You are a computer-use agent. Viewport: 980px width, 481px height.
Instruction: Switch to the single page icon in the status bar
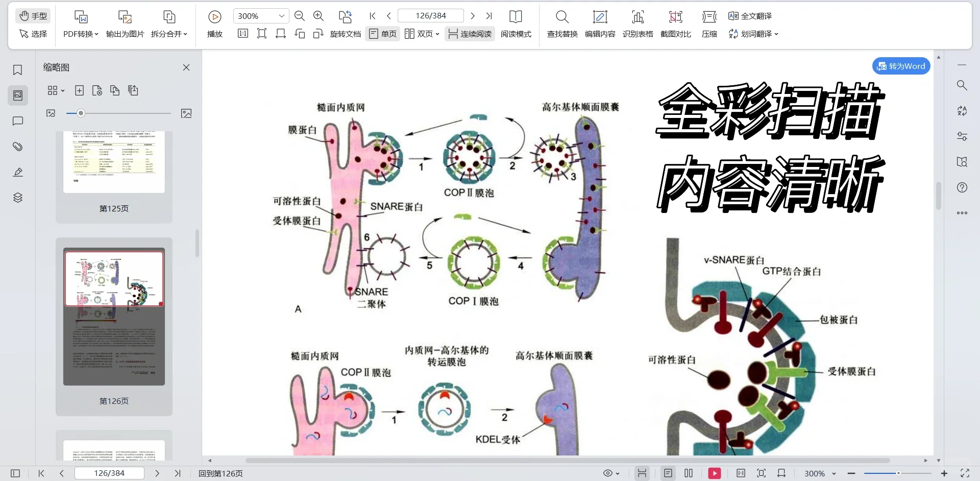coord(668,473)
